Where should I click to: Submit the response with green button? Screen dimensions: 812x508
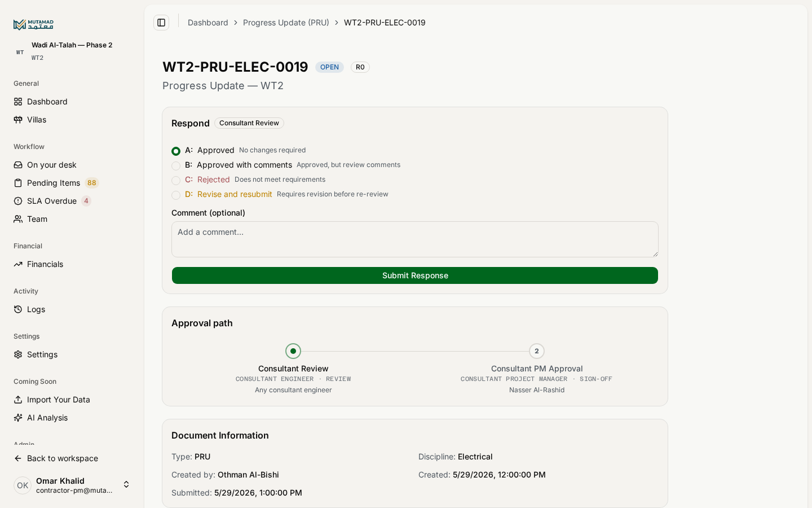[415, 275]
